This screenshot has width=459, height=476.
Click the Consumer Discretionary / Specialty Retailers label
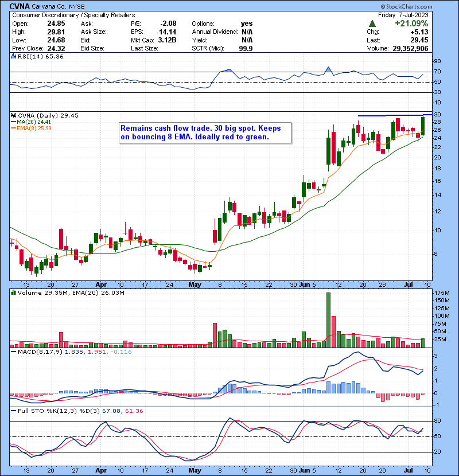(73, 15)
